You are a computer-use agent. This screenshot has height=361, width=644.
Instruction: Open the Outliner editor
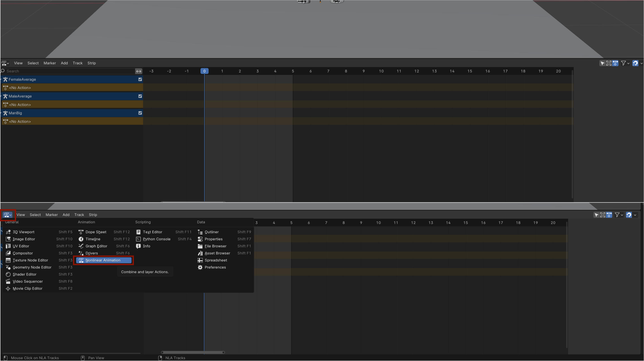click(x=212, y=232)
